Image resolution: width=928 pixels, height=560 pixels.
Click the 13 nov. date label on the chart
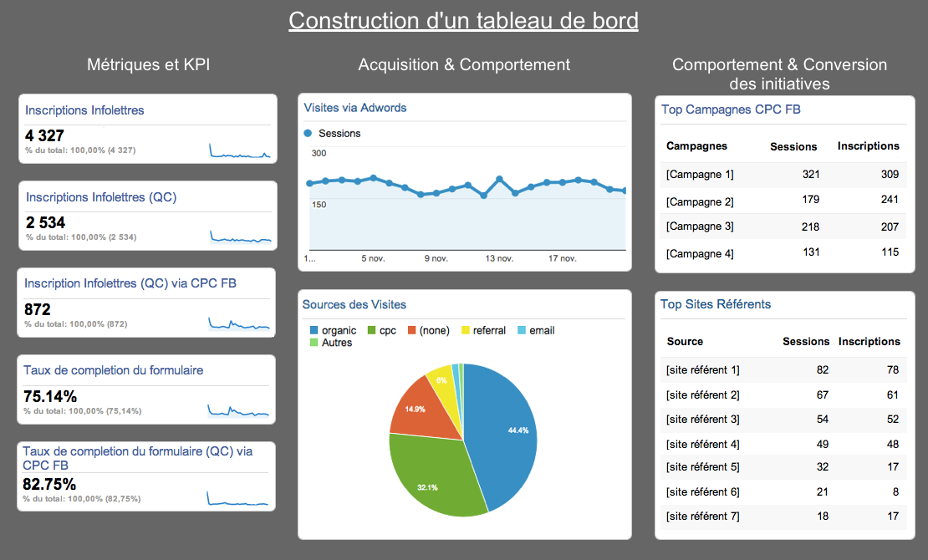click(x=499, y=259)
